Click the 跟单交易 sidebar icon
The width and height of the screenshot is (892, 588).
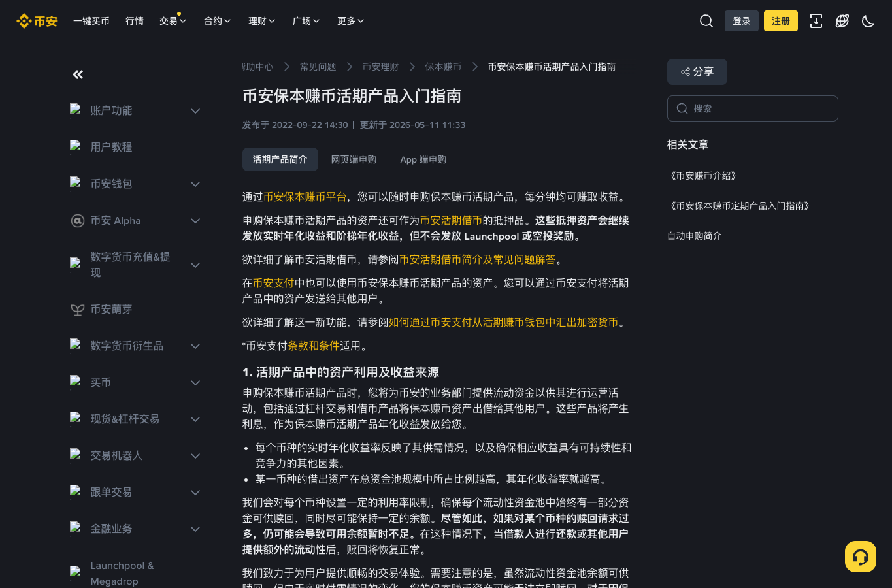coord(76,492)
